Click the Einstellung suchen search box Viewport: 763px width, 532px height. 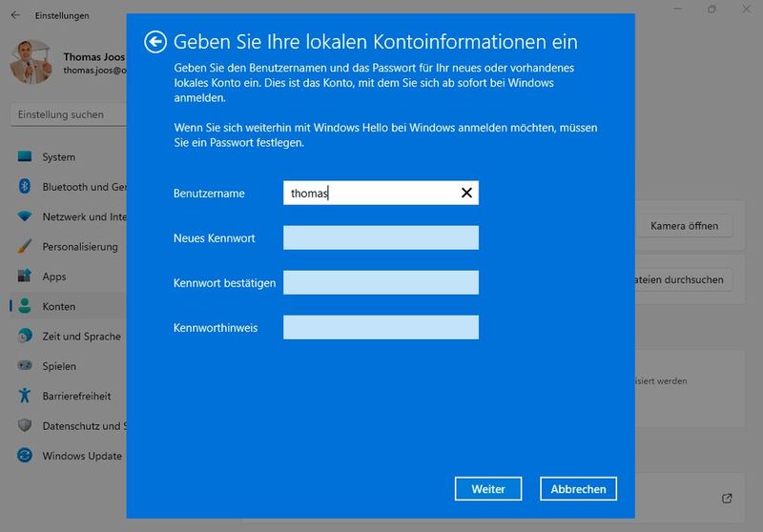pyautogui.click(x=68, y=114)
